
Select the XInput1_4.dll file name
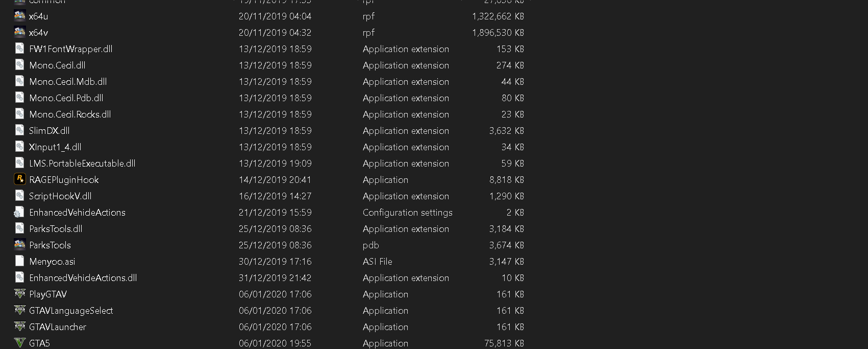coord(55,147)
